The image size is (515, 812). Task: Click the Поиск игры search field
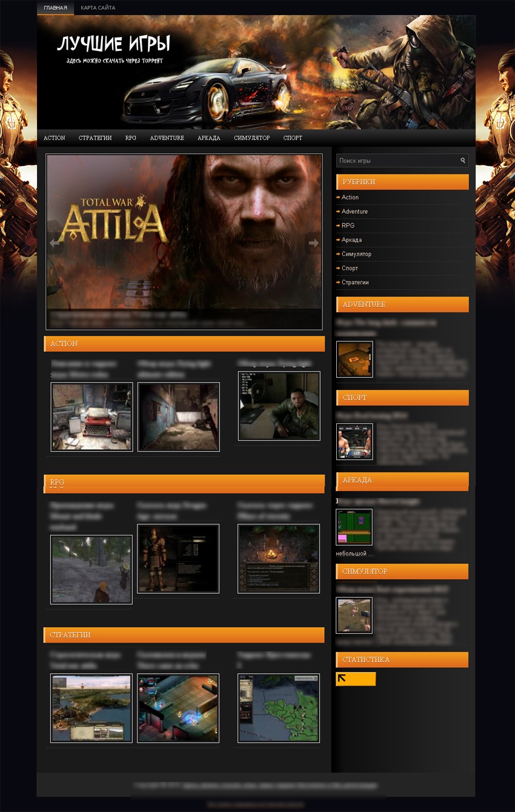pyautogui.click(x=397, y=161)
